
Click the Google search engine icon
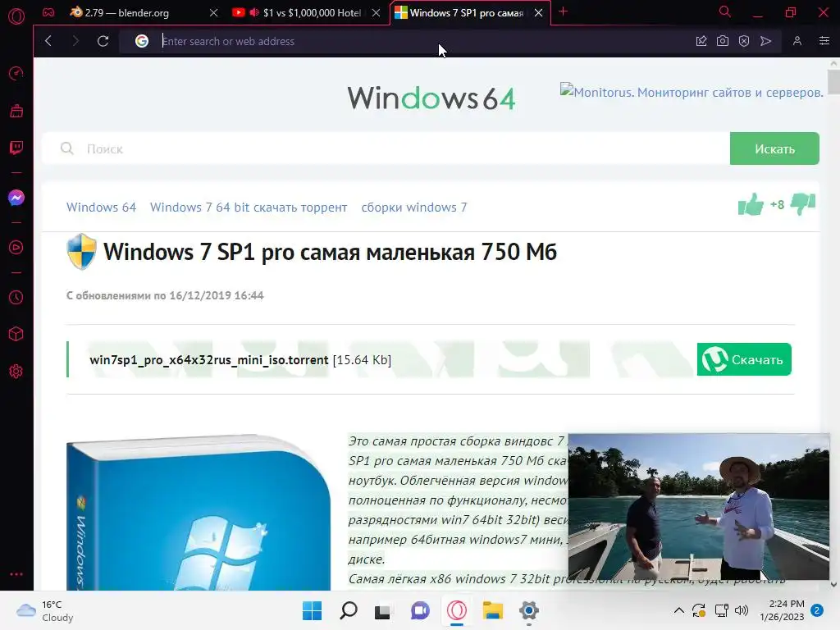[x=141, y=41]
